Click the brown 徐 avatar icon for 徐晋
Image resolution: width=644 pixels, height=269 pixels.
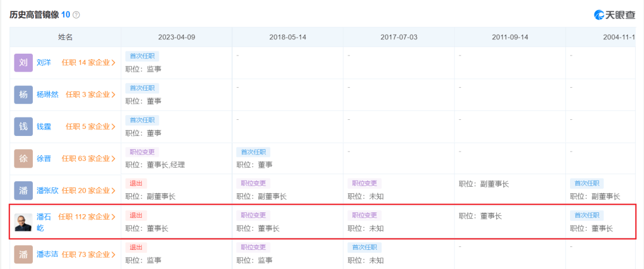(23, 159)
